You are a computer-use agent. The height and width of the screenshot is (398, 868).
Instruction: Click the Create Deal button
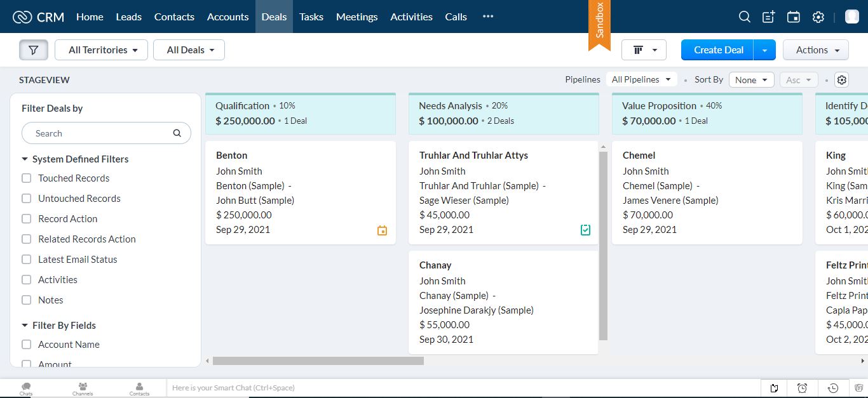coord(717,50)
